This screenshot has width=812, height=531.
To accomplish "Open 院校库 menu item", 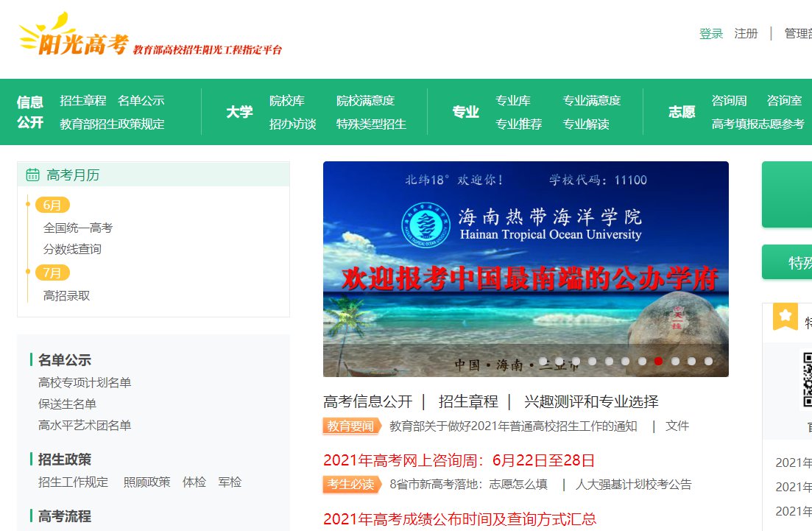I will 287,100.
